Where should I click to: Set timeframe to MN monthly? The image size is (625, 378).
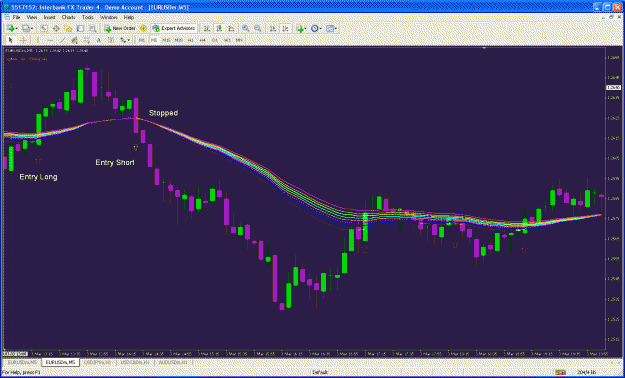click(239, 40)
